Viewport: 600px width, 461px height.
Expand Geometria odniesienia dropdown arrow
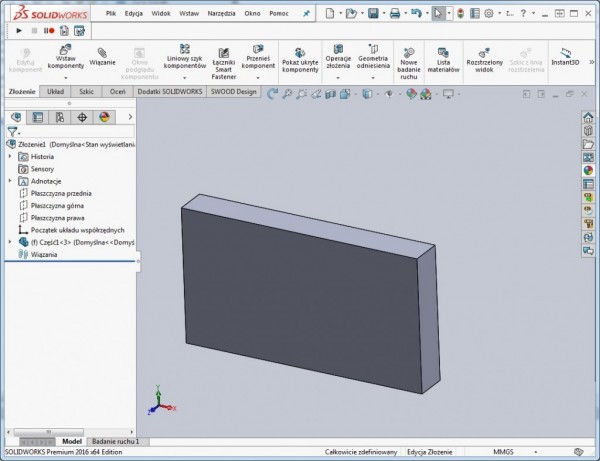pos(373,78)
